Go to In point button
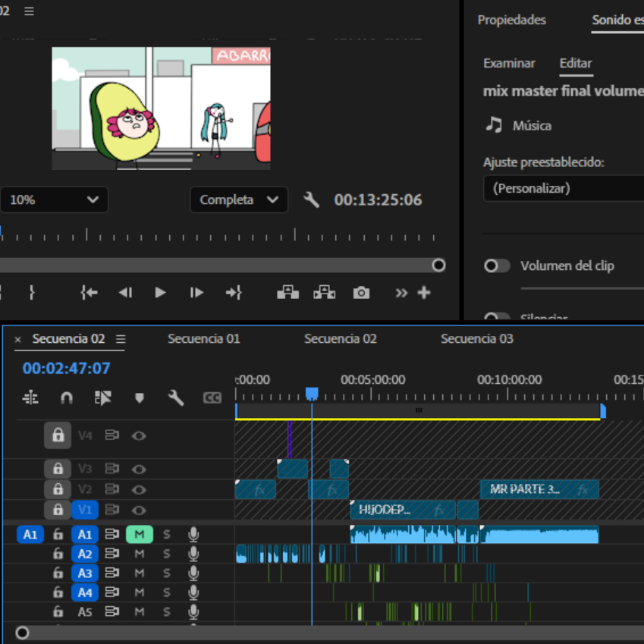This screenshot has width=644, height=644. [x=89, y=293]
